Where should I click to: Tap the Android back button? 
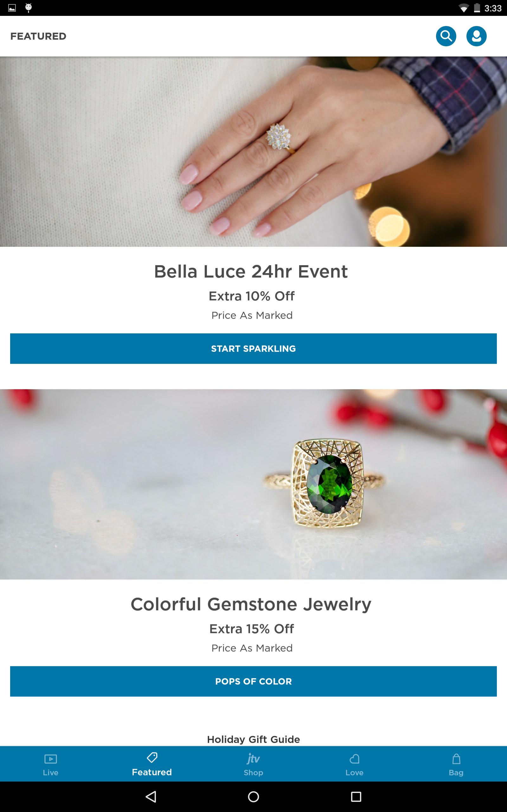click(x=151, y=796)
